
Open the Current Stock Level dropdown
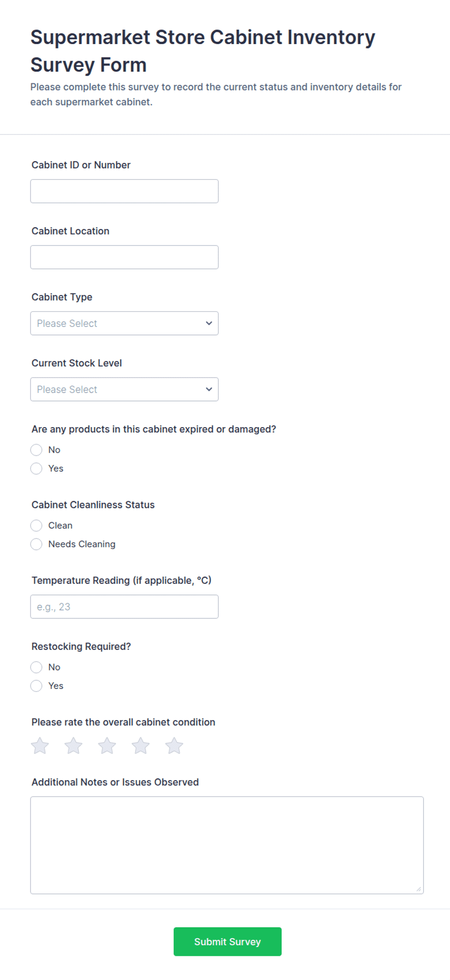(124, 389)
